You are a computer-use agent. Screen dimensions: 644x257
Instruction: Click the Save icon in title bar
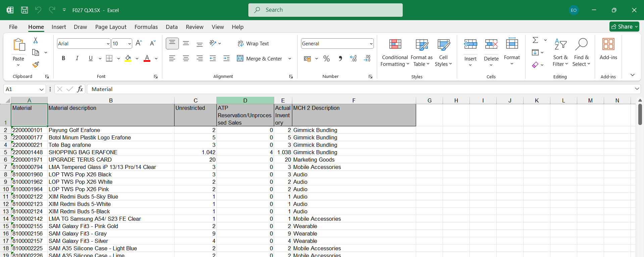point(24,10)
